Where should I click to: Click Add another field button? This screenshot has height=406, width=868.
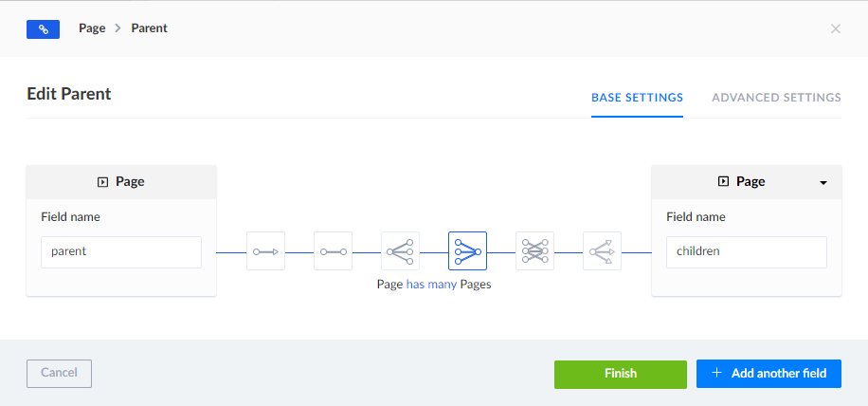[769, 374]
